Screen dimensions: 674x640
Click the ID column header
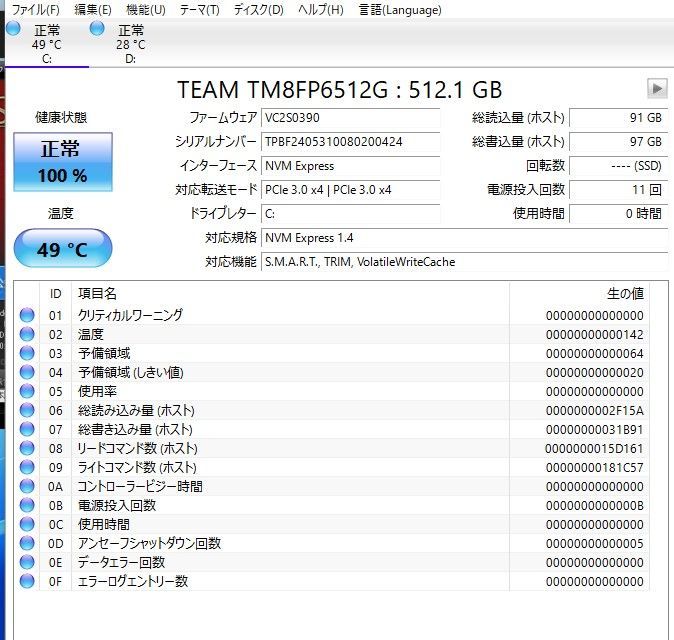click(55, 294)
